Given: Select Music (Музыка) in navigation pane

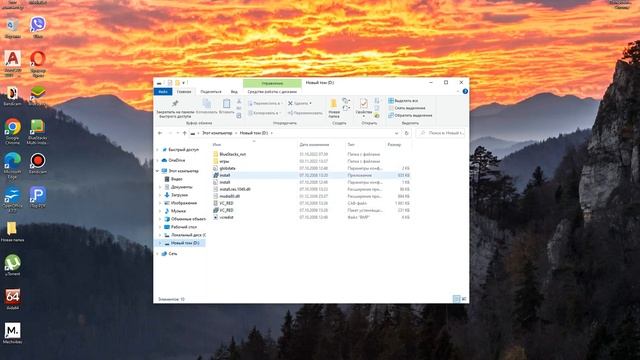Looking at the screenshot, I should pos(178,211).
